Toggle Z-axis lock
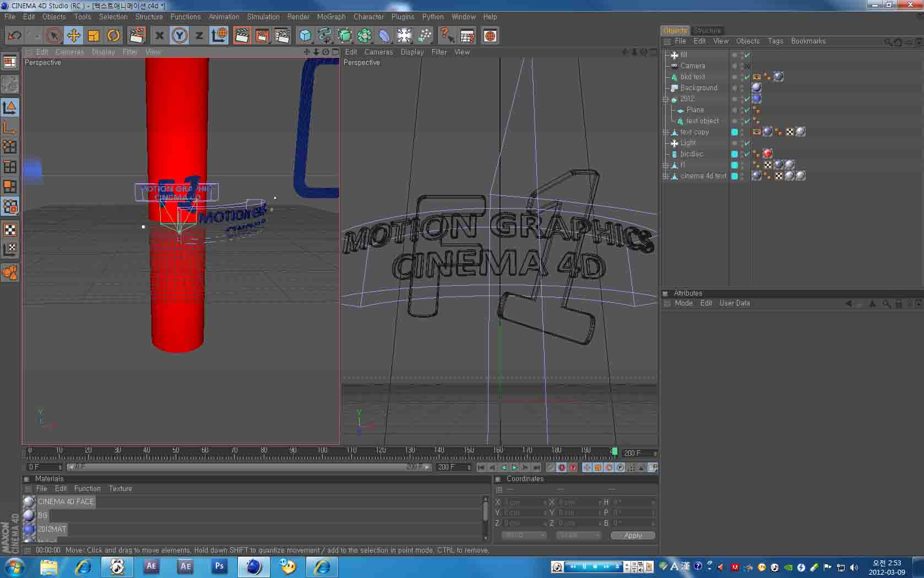This screenshot has width=924, height=578. pyautogui.click(x=199, y=36)
